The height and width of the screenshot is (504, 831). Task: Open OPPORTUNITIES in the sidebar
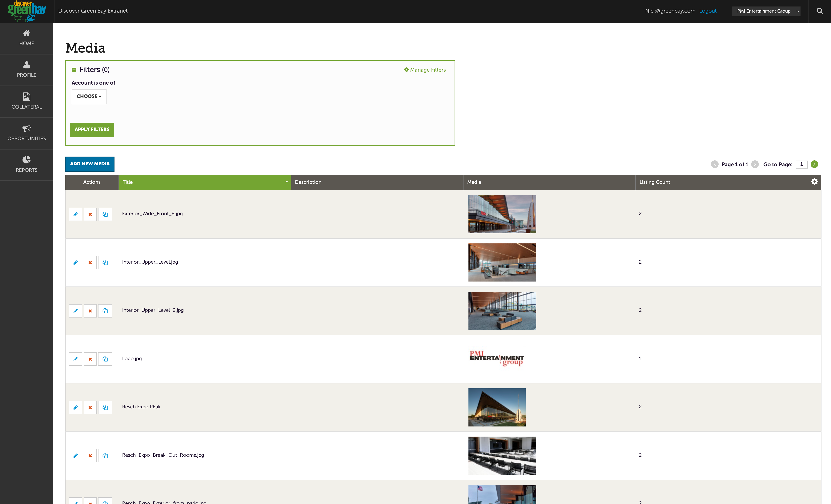27,133
